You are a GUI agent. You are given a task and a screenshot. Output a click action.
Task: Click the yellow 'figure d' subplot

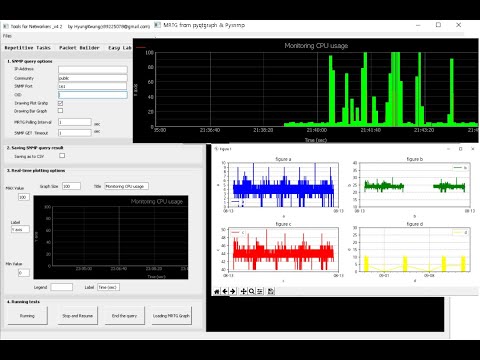(414, 249)
